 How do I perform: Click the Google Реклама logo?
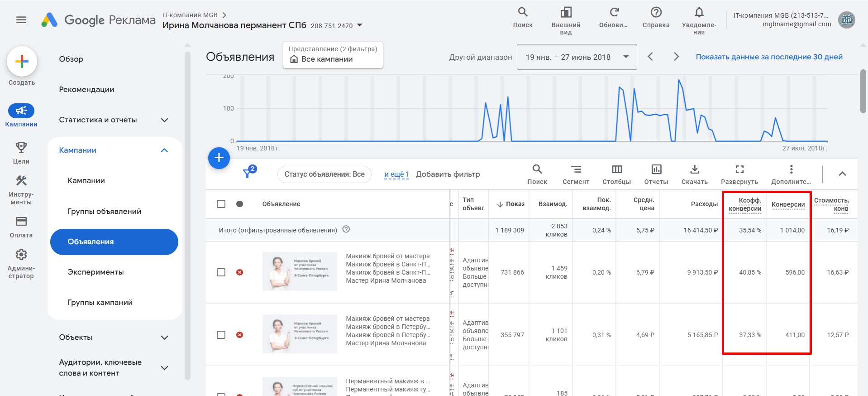coord(98,20)
